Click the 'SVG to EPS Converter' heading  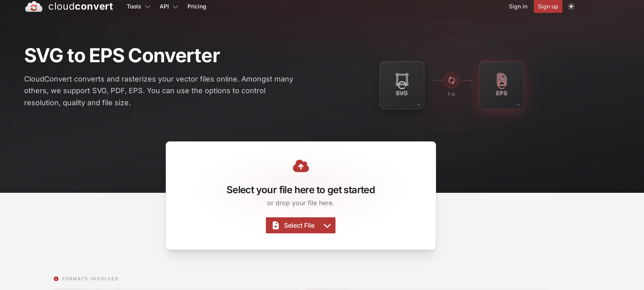coord(122,55)
